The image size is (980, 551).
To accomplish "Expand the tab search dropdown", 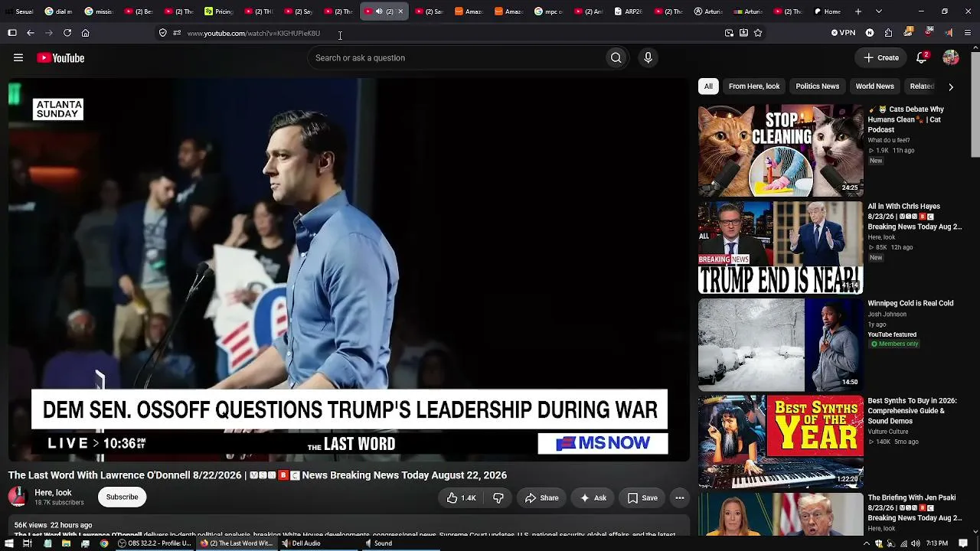I will tap(879, 11).
